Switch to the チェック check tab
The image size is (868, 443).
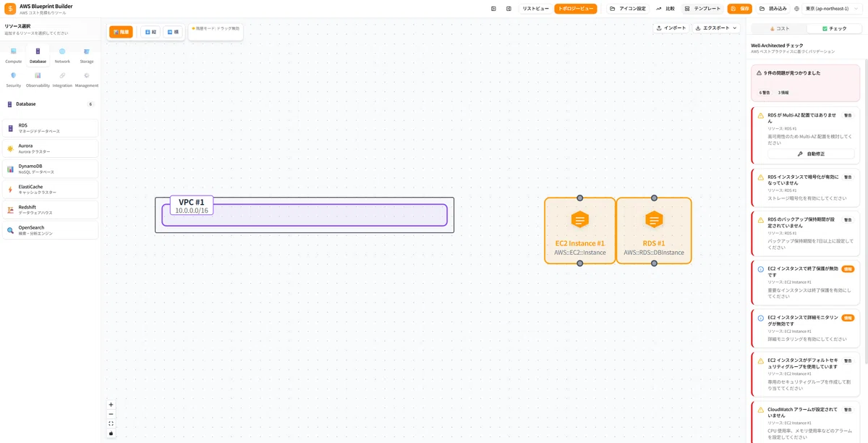[x=834, y=28]
